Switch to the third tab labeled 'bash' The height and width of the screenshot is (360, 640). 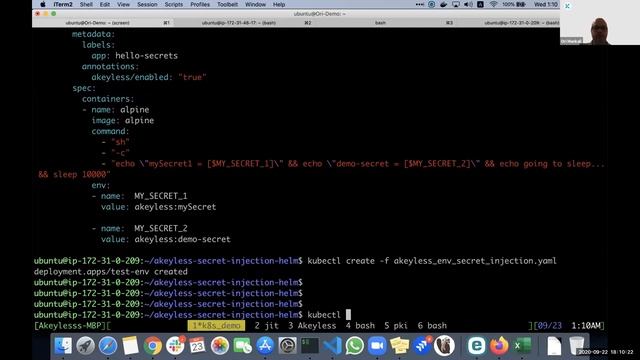coord(385,23)
